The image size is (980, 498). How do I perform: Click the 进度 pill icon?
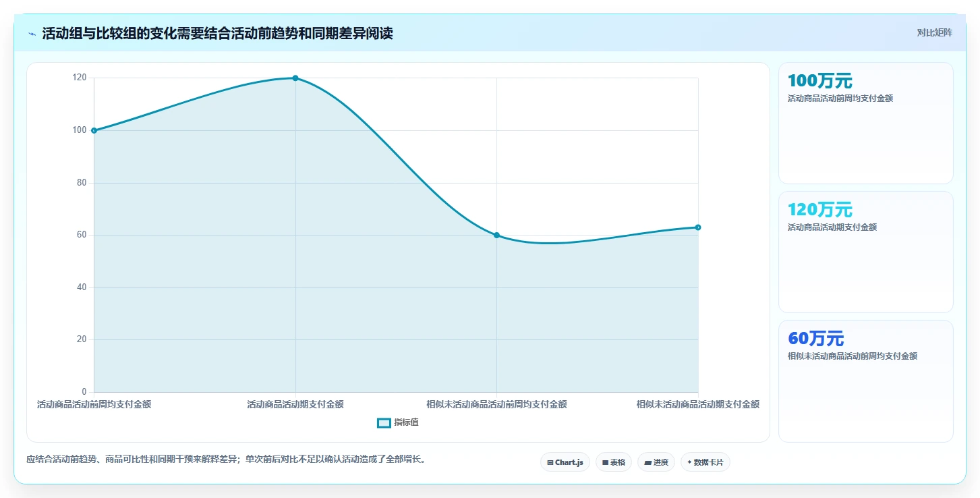[x=647, y=463]
